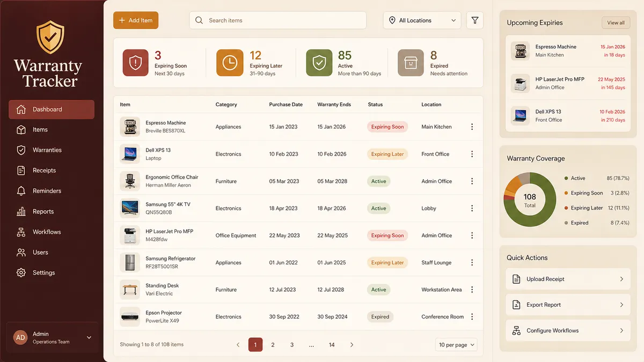The width and height of the screenshot is (644, 362).
Task: Go to page 3 of the table
Action: tap(292, 345)
